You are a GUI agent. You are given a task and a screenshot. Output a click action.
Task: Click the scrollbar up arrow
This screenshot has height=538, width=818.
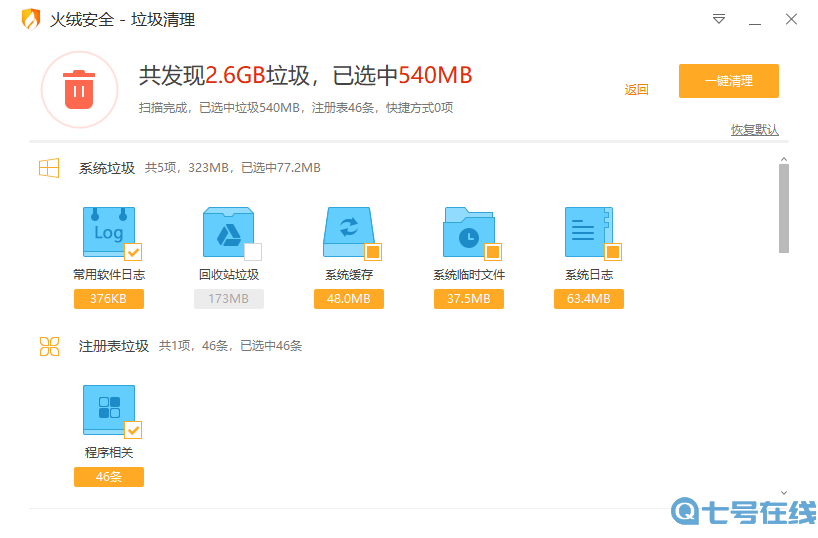click(x=784, y=159)
